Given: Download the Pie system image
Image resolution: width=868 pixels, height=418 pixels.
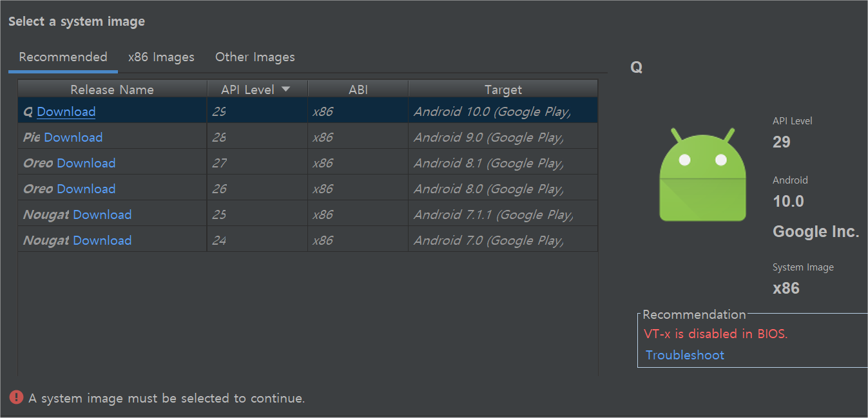Looking at the screenshot, I should click(73, 137).
